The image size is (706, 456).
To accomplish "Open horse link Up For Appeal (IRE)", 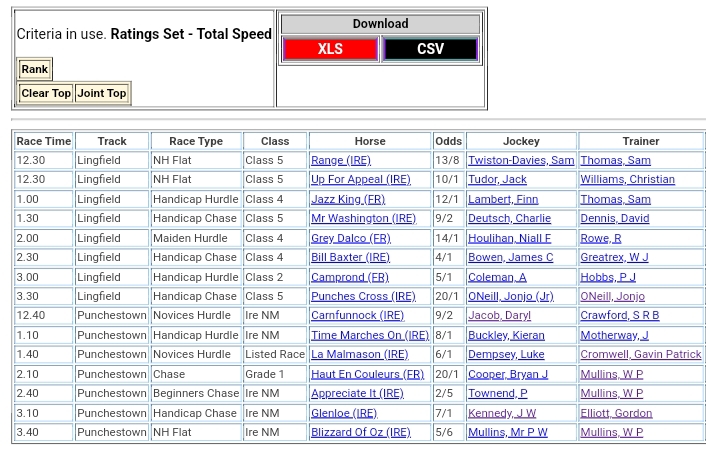I will (x=360, y=180).
